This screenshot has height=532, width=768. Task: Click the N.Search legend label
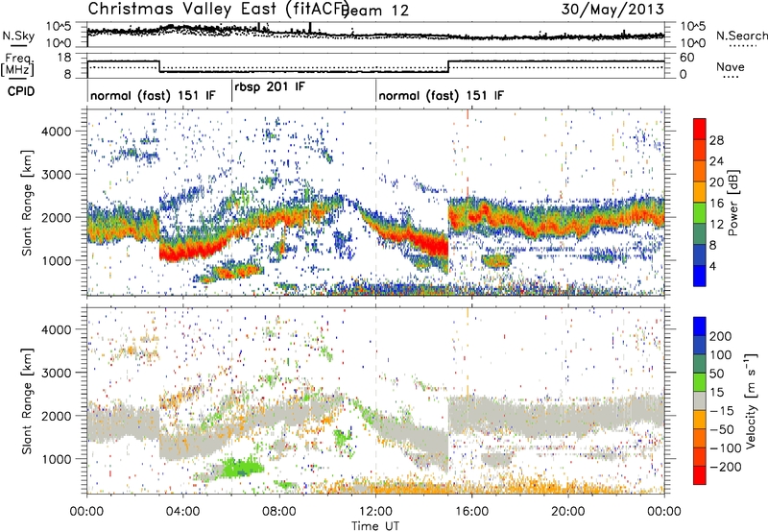741,36
